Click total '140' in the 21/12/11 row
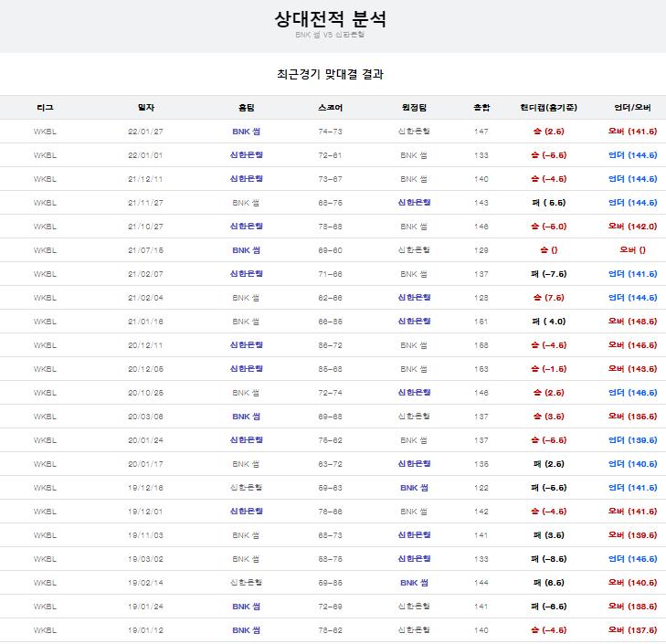Screen dimensions: 666x644 click(481, 179)
